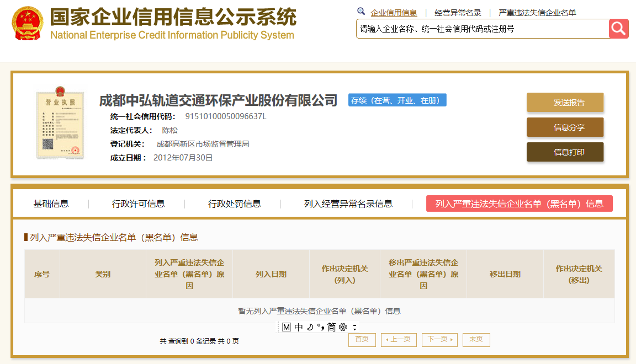Click the 发送报告 button

565,103
